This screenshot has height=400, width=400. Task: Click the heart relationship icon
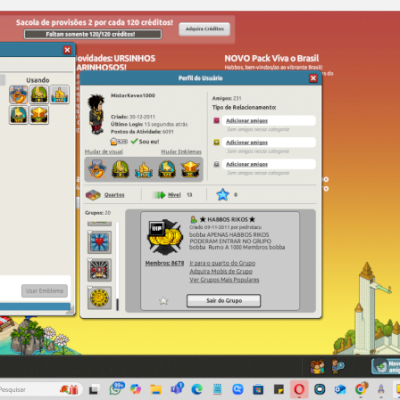click(216, 120)
